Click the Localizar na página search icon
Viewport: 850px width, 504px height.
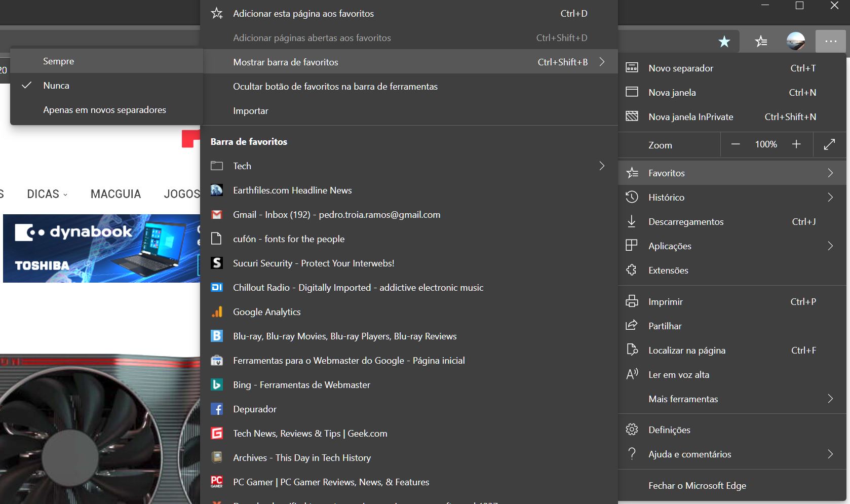pyautogui.click(x=632, y=350)
